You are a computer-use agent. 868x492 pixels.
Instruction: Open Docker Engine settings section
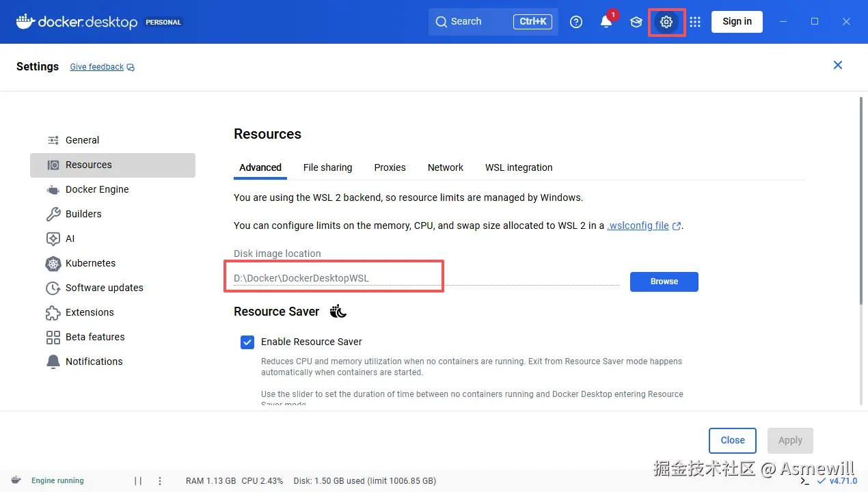[x=113, y=189]
